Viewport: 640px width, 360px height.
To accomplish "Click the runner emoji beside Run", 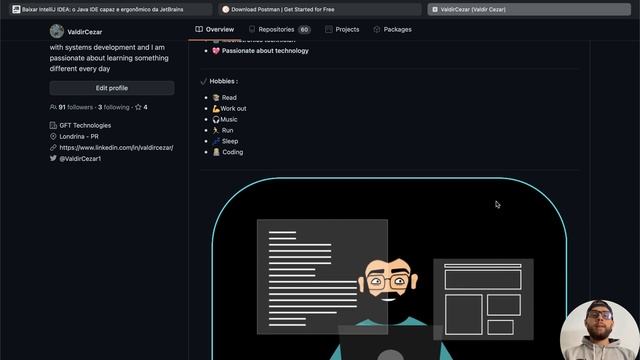I will pos(216,130).
